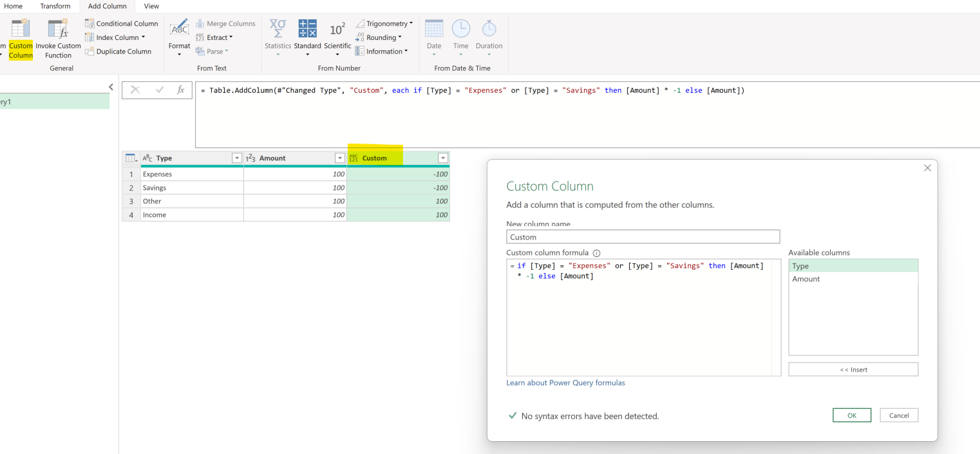Open the Type column filter dropdown
Screen dimensions: 980x454
[x=236, y=158]
